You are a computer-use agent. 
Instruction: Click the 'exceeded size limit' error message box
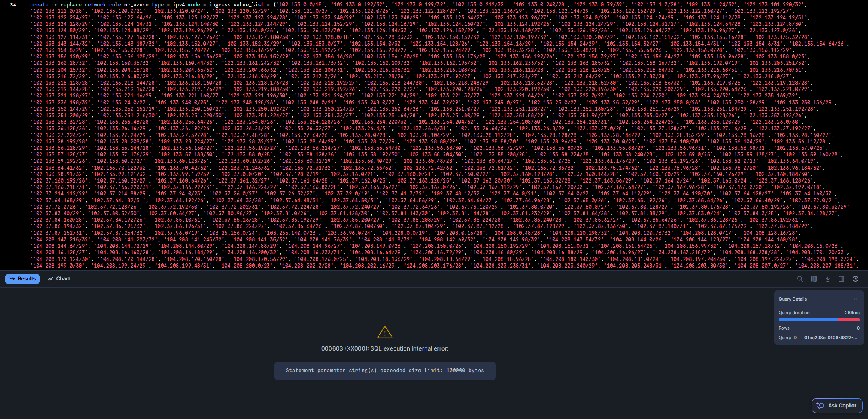(x=385, y=371)
